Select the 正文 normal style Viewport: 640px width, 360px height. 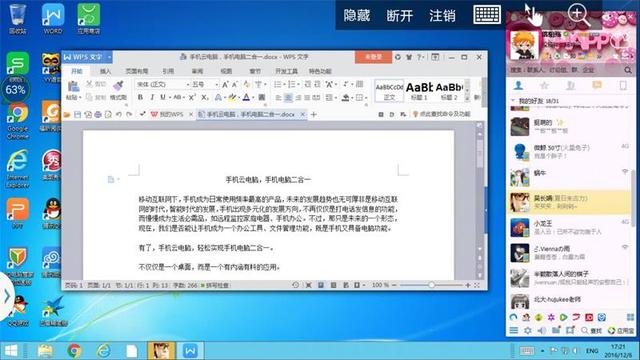(389, 91)
